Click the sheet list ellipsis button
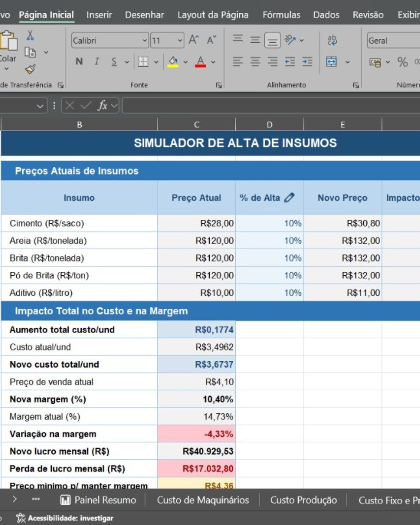This screenshot has width=420, height=525. [36, 499]
